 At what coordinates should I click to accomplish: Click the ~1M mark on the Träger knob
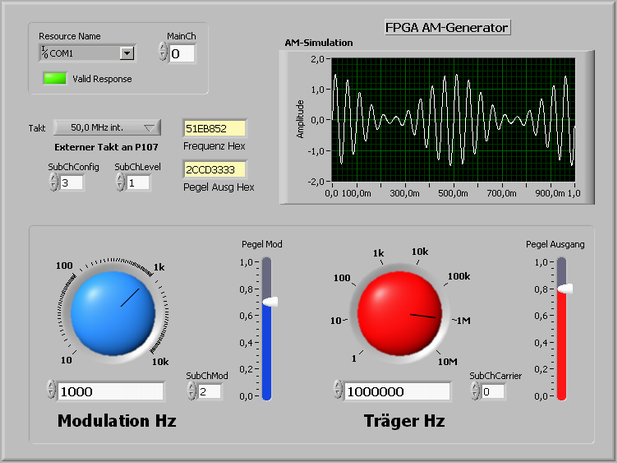tap(461, 321)
